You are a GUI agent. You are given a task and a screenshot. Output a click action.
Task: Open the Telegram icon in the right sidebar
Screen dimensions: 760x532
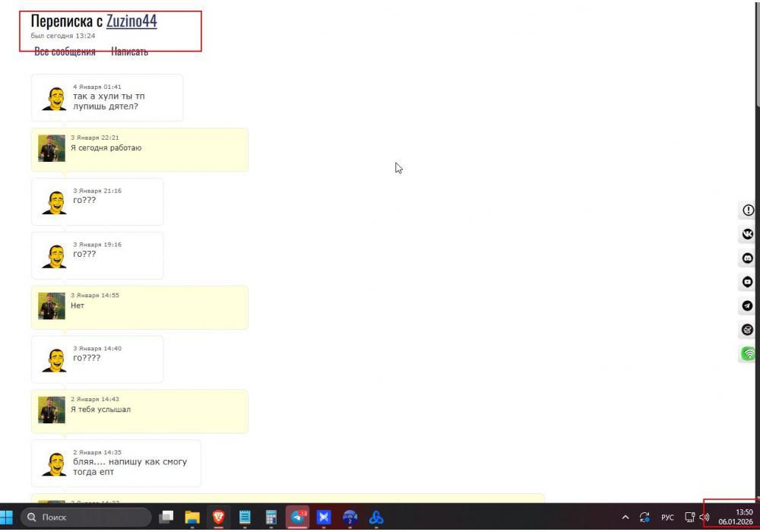tap(748, 306)
